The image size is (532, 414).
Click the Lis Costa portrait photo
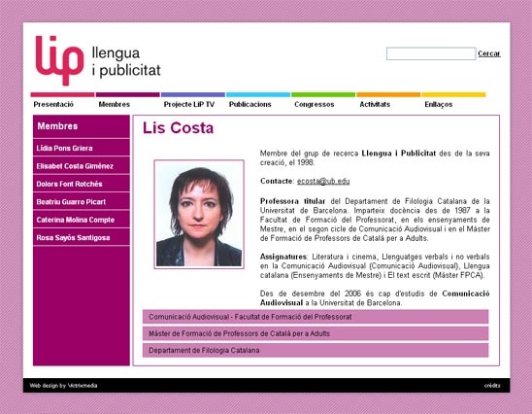point(199,215)
